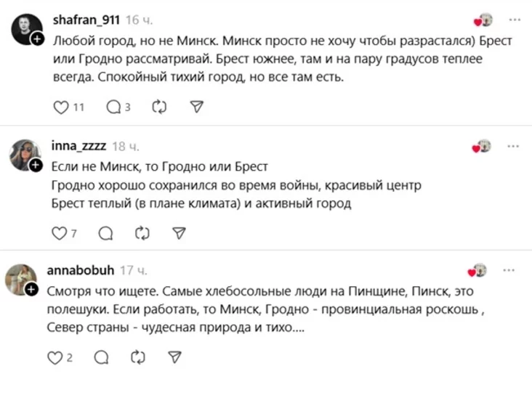Repost inna_zzzz's comment
The image size is (532, 406).
pyautogui.click(x=142, y=233)
